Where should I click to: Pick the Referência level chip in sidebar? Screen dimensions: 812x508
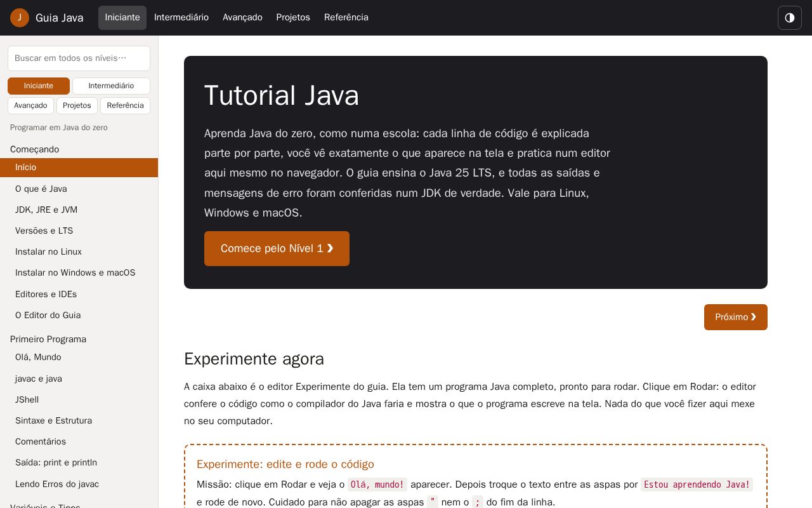pos(125,105)
